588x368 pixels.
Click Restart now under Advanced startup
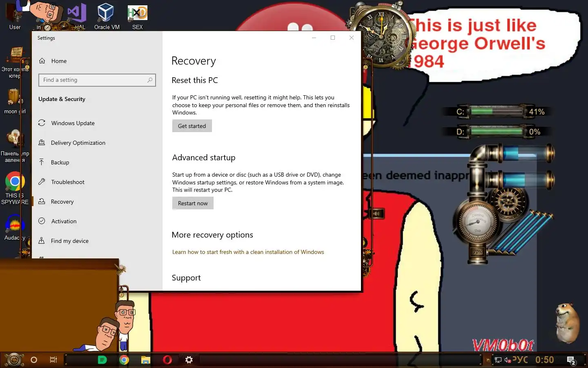[x=193, y=203]
